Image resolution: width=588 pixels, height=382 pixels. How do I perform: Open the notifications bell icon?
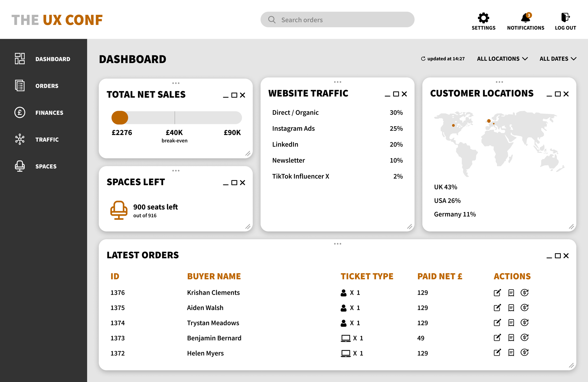(x=525, y=18)
